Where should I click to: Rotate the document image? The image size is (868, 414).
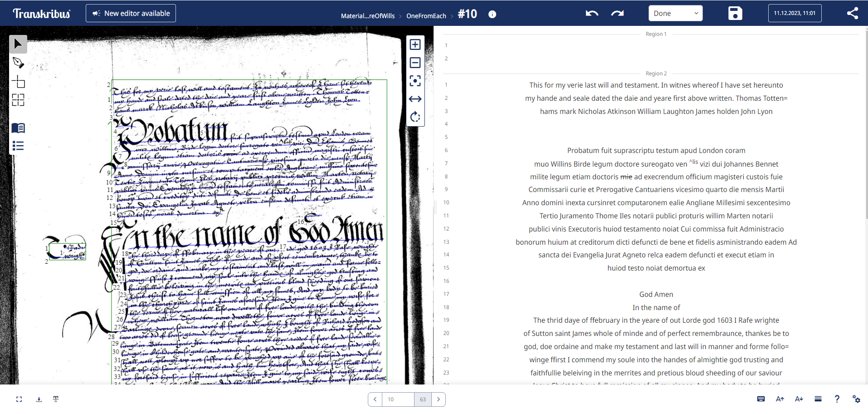pyautogui.click(x=414, y=117)
